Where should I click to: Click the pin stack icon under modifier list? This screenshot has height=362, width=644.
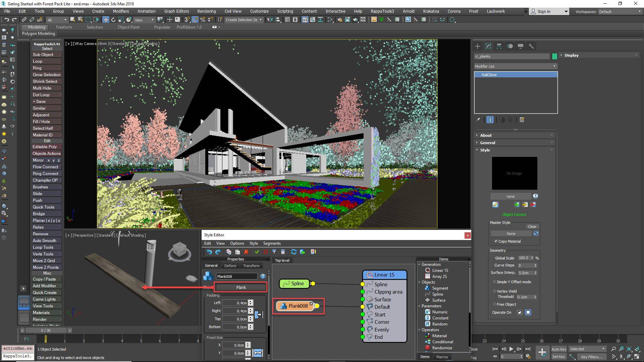[x=478, y=120]
